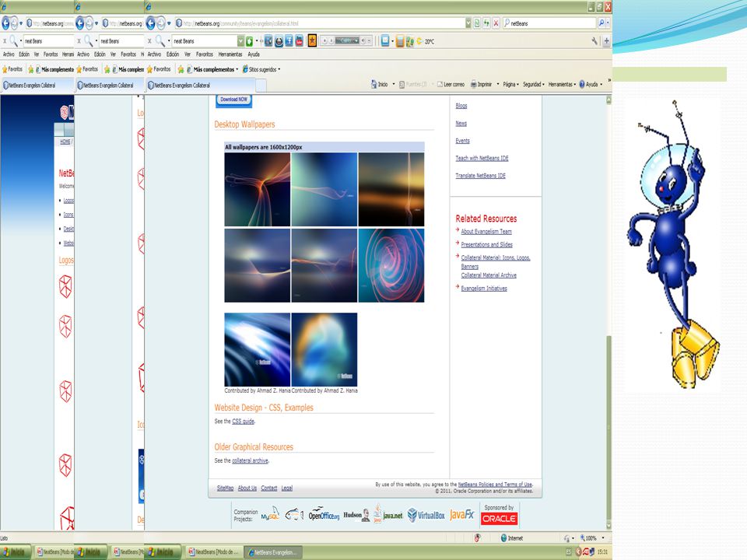The image size is (747, 560).
Task: Click the search box containing netBeans
Action: pos(549,23)
